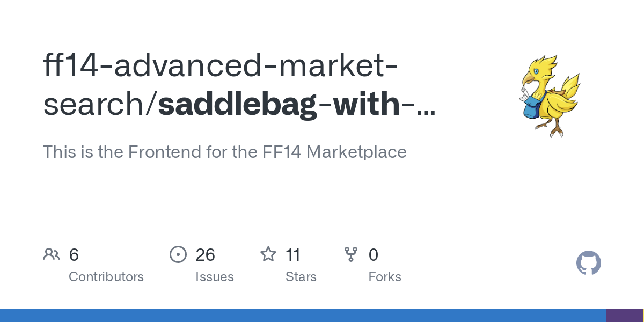Click the yellow chocobo mascot image
The width and height of the screenshot is (644, 322).
point(551,96)
